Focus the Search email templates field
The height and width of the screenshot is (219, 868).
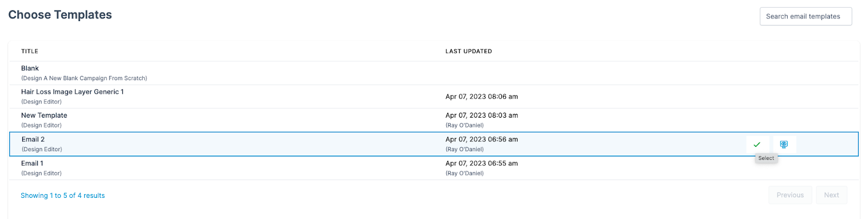(805, 16)
